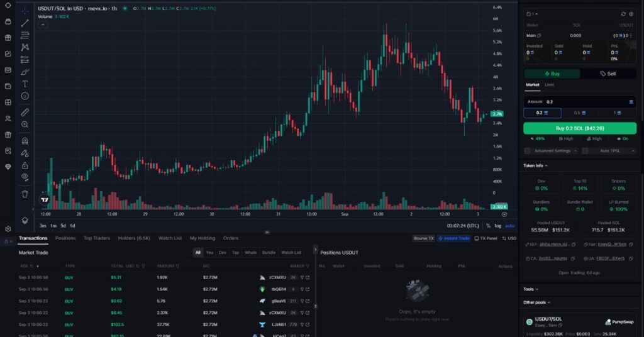This screenshot has width=644, height=337.
Task: Set chart range to 5d
Action: pos(63,226)
